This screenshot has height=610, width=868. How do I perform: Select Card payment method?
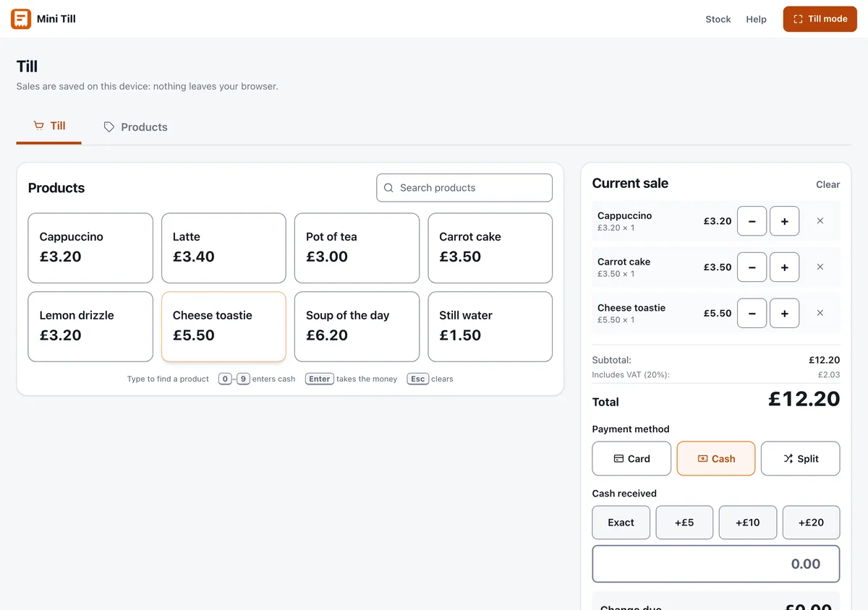point(631,458)
